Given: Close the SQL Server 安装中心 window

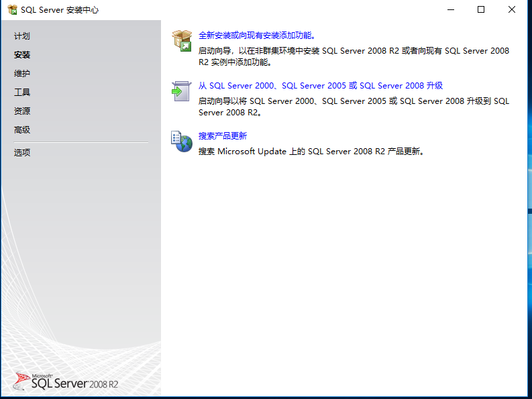Looking at the screenshot, I should pos(512,10).
